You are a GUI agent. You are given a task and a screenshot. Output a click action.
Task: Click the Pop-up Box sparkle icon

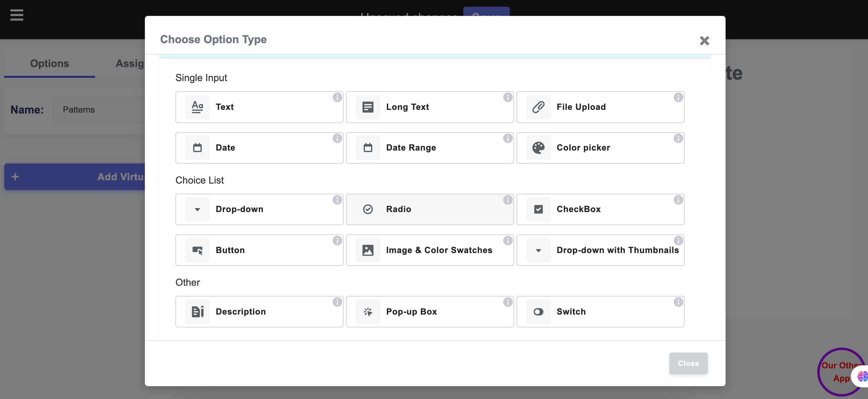368,312
